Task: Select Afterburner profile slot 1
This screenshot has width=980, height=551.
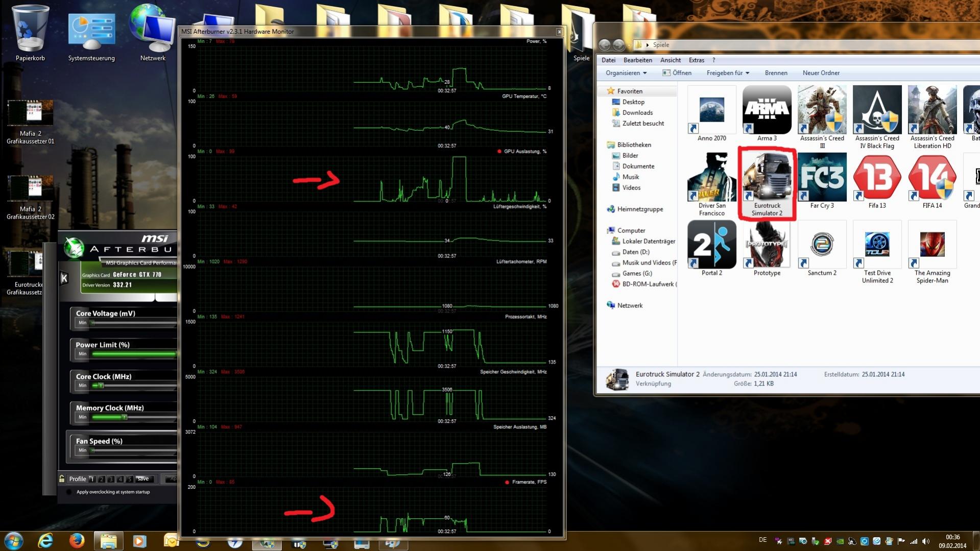Action: click(x=92, y=479)
